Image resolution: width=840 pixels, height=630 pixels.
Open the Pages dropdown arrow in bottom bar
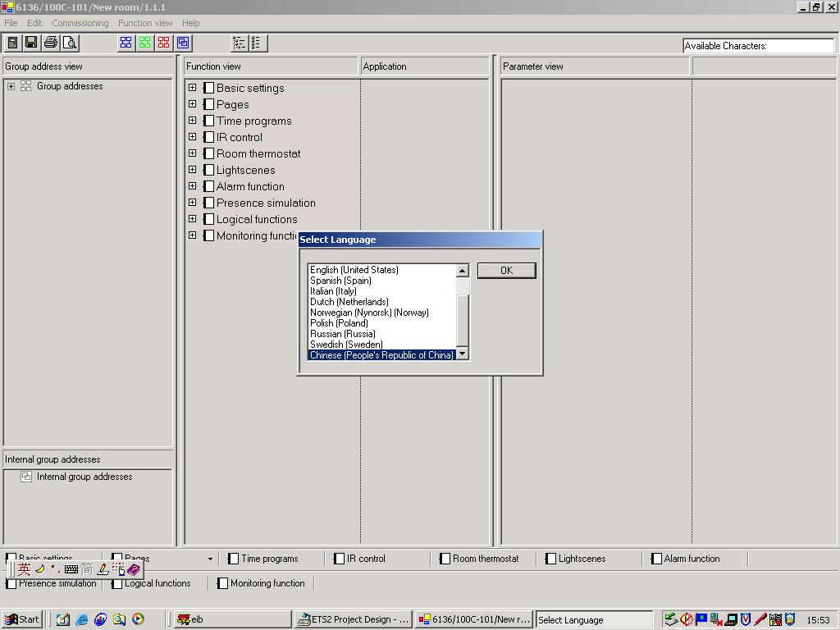210,559
